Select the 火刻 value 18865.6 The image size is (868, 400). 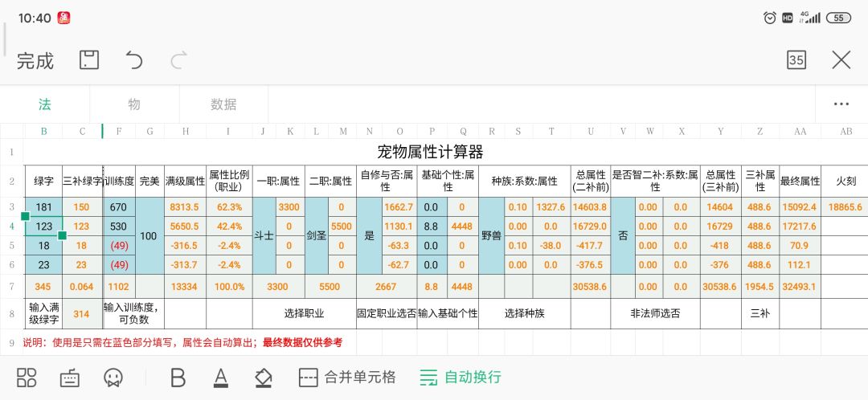[845, 207]
